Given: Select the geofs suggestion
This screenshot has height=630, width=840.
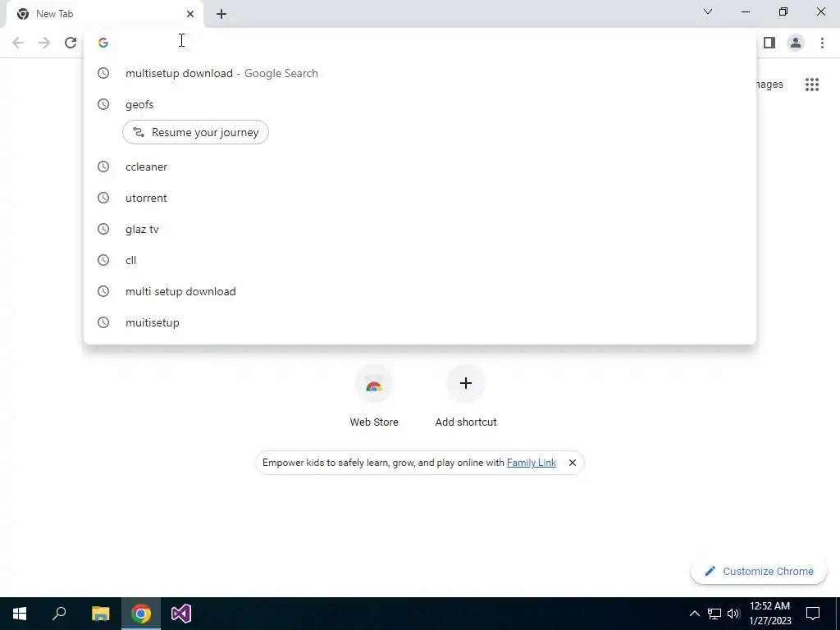Looking at the screenshot, I should click(x=420, y=104).
